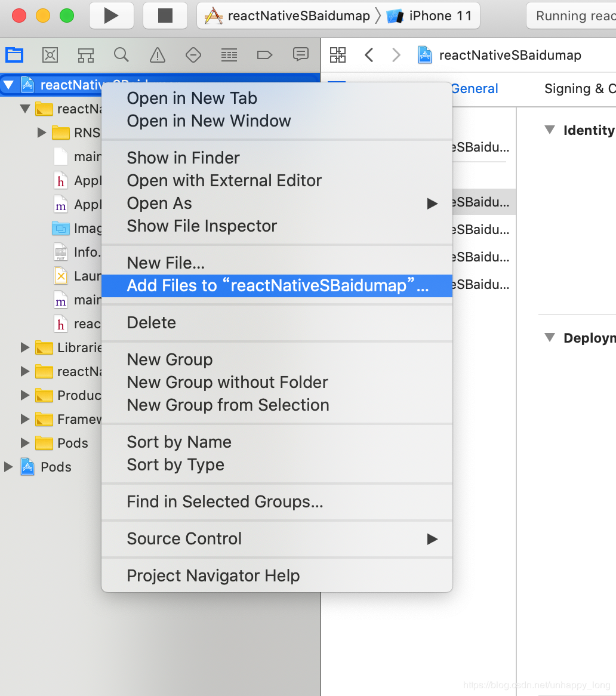
Task: Open the Breakpoint navigator icon
Action: click(264, 55)
